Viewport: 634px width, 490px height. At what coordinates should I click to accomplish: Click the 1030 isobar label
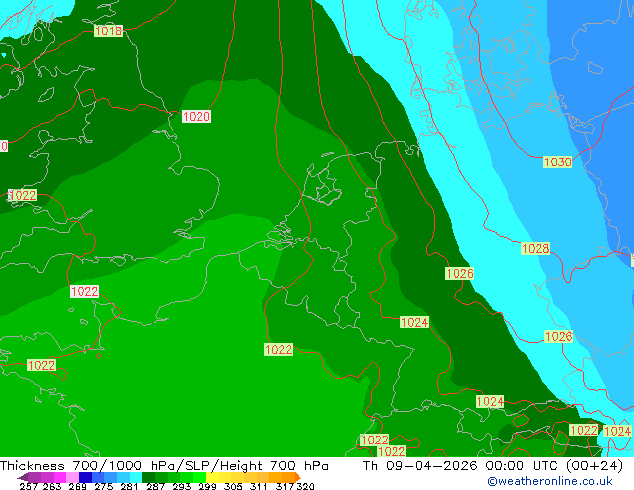tap(558, 162)
